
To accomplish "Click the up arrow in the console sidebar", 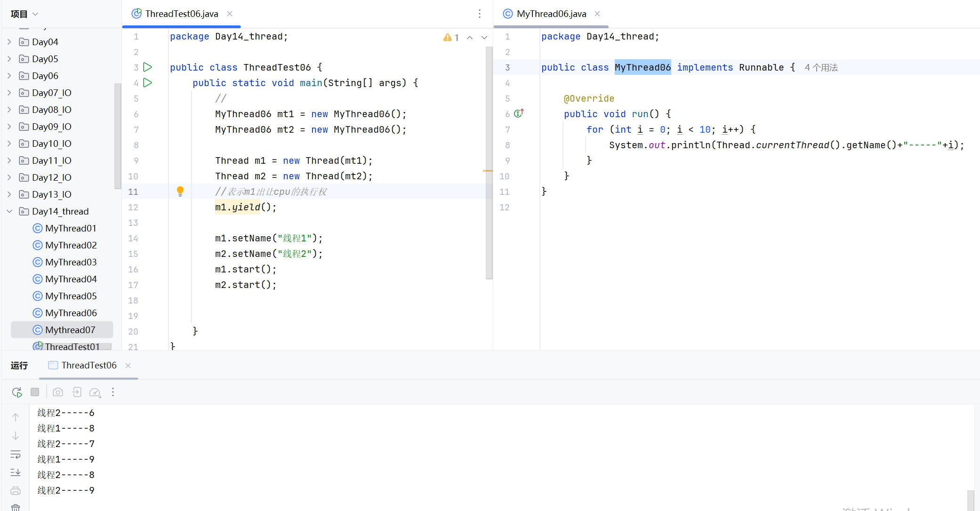I will point(16,417).
